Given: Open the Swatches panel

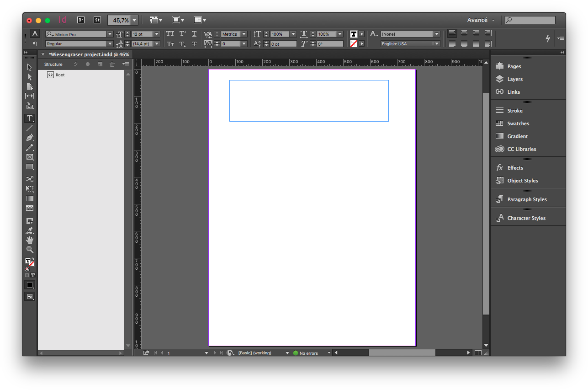Looking at the screenshot, I should coord(518,123).
